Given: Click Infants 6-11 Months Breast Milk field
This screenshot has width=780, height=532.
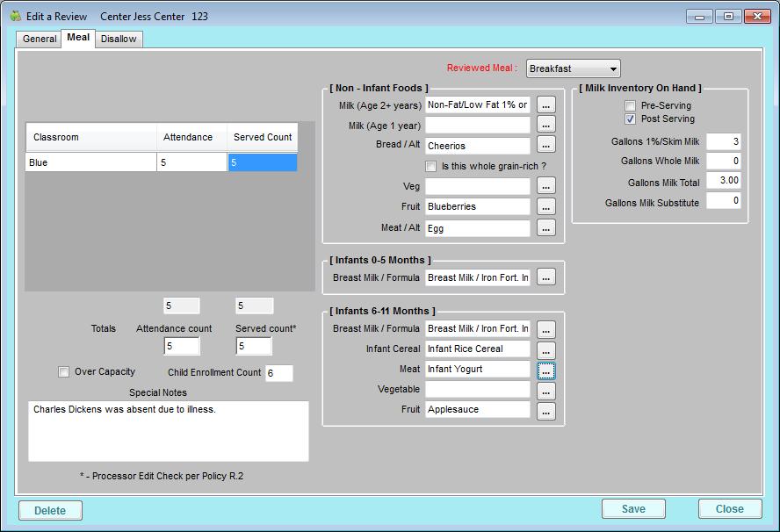Looking at the screenshot, I should pyautogui.click(x=478, y=328).
